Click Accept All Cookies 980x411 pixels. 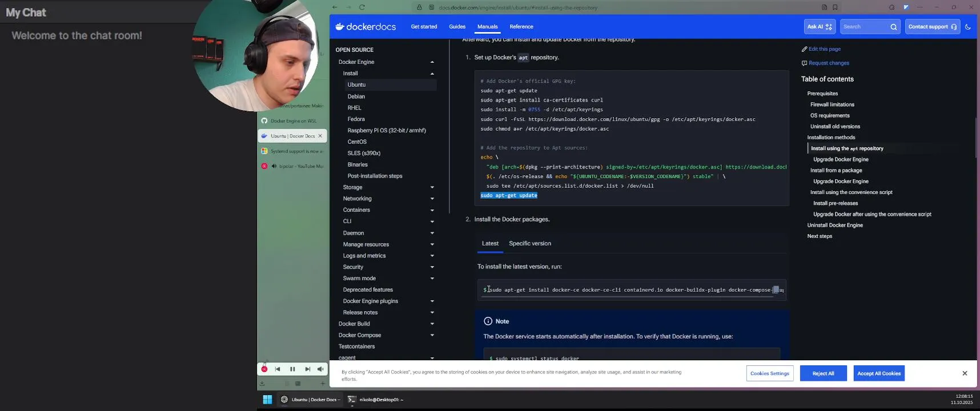[x=879, y=373]
